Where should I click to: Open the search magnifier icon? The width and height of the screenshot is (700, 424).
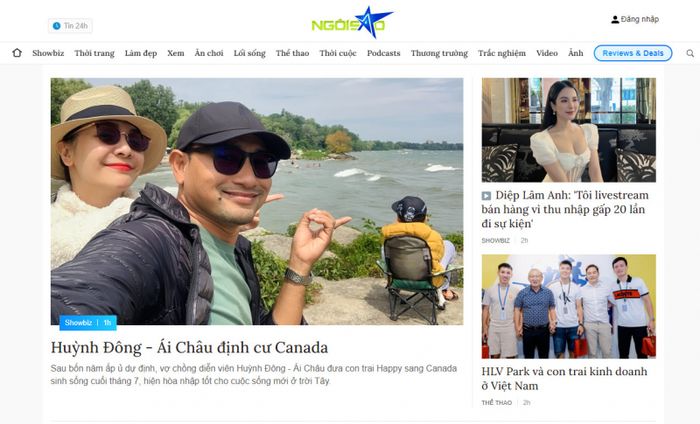click(x=690, y=54)
